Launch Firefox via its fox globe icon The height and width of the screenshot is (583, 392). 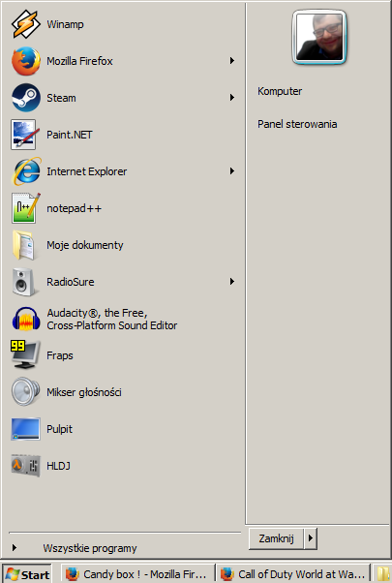coord(25,61)
